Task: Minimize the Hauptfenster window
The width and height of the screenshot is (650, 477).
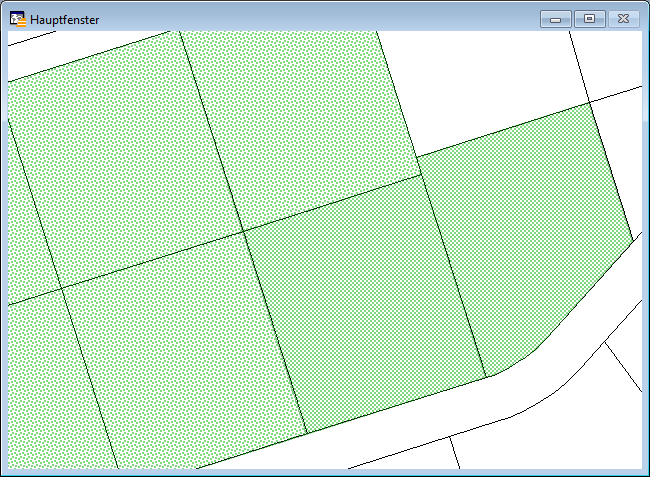Action: (x=556, y=19)
